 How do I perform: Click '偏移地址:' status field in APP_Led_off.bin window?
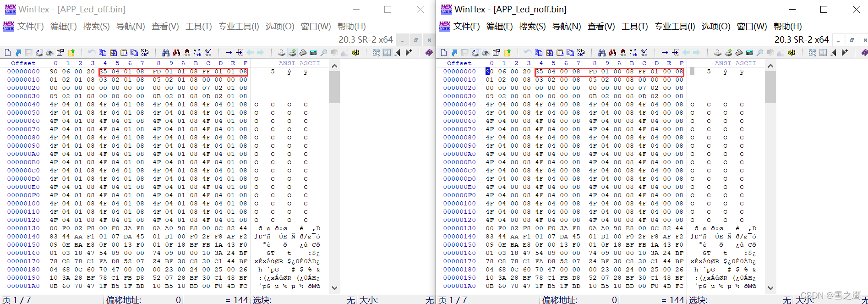tap(124, 299)
